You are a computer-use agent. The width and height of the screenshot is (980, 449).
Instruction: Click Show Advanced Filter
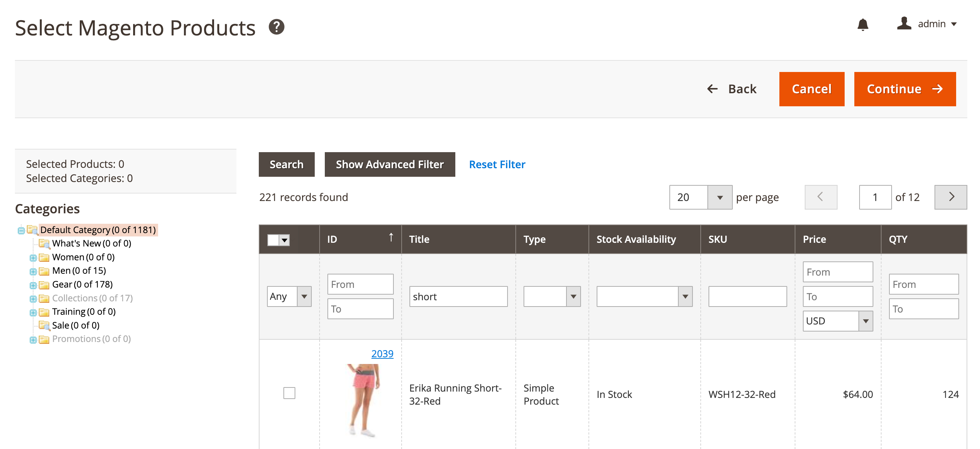click(389, 164)
